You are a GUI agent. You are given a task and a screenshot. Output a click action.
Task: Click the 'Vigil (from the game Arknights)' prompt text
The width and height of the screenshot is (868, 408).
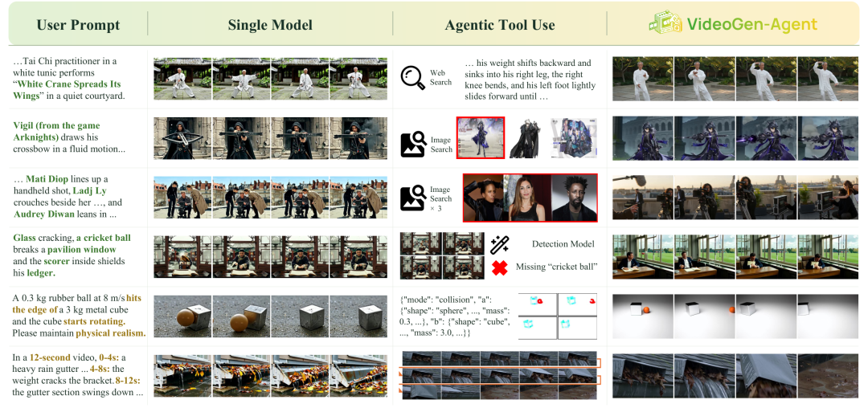pyautogui.click(x=56, y=131)
